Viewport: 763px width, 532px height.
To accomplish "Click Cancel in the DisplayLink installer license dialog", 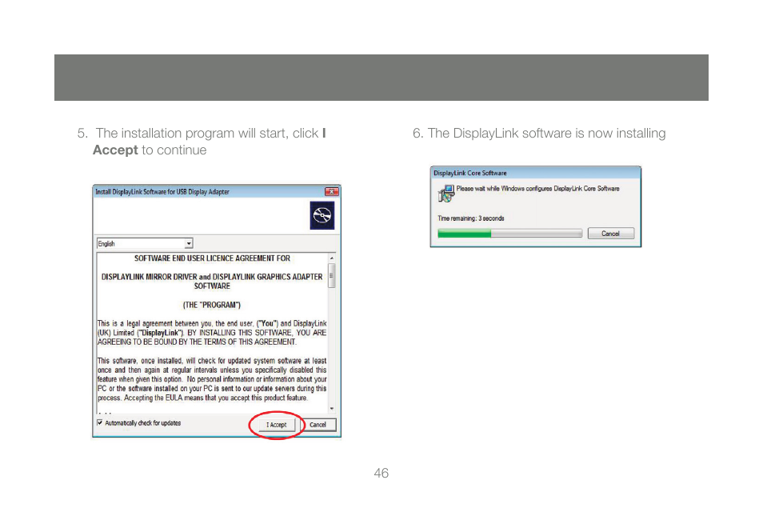I will click(x=318, y=425).
